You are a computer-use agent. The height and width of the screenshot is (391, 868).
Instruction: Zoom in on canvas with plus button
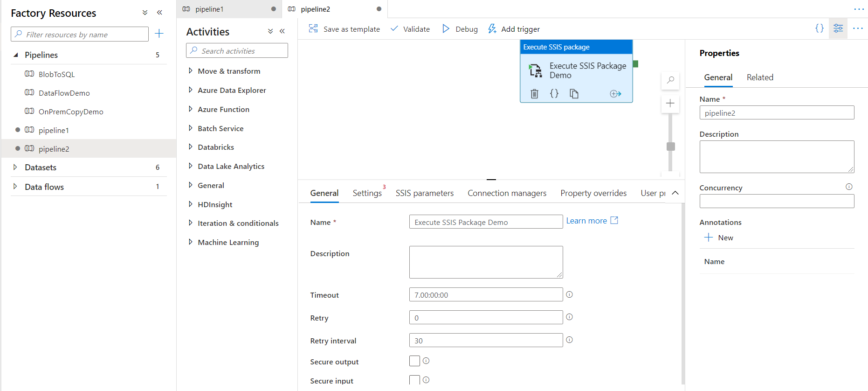pyautogui.click(x=670, y=103)
